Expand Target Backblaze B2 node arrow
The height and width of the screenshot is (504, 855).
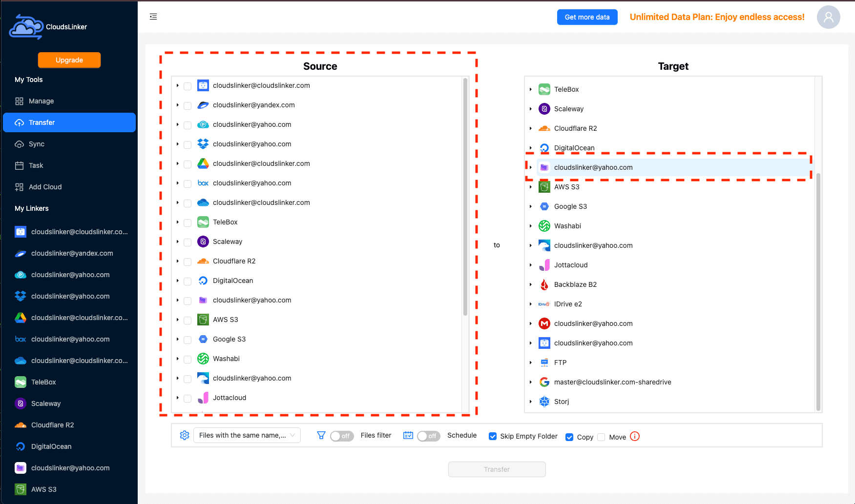click(531, 284)
